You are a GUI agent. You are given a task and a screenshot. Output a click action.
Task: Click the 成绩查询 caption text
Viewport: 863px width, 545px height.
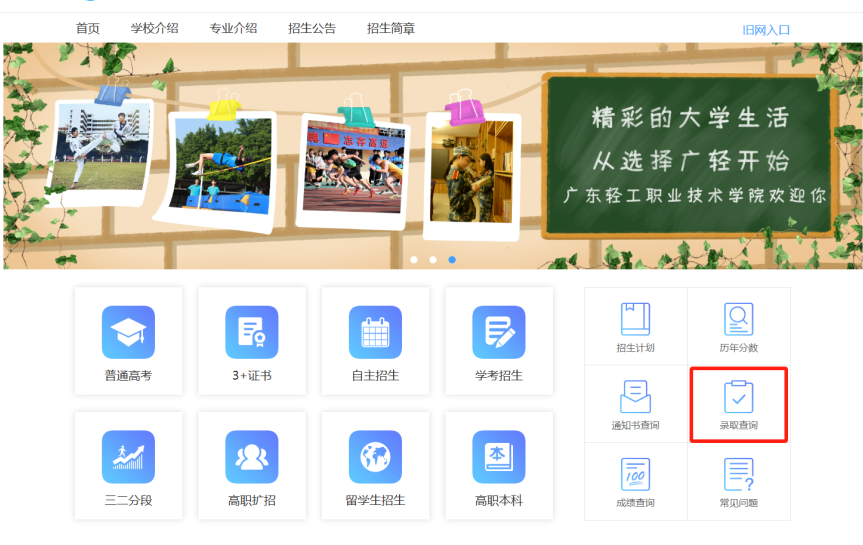pos(636,503)
